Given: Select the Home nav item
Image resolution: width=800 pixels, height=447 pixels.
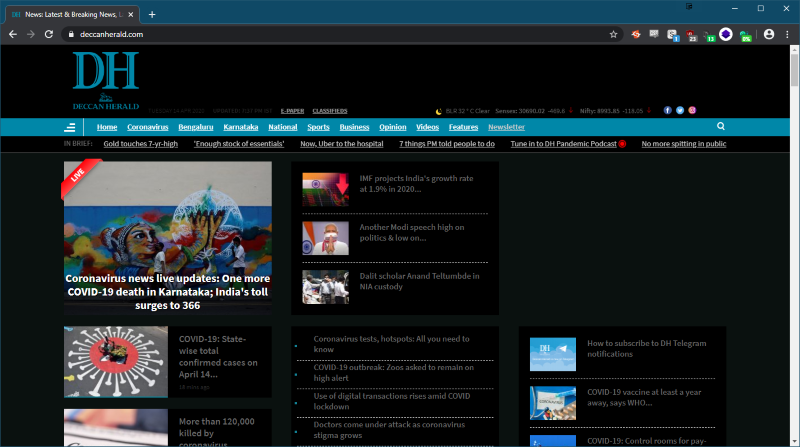Looking at the screenshot, I should tap(107, 127).
